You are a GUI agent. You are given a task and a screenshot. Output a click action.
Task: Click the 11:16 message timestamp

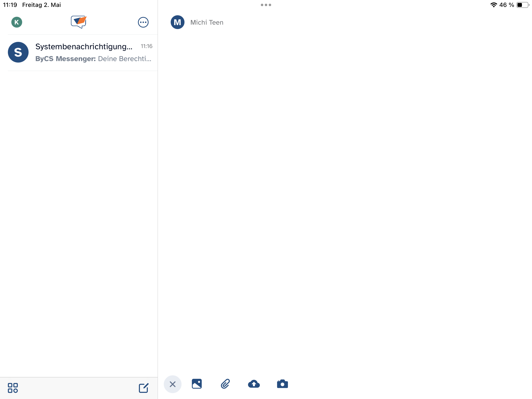click(x=146, y=46)
